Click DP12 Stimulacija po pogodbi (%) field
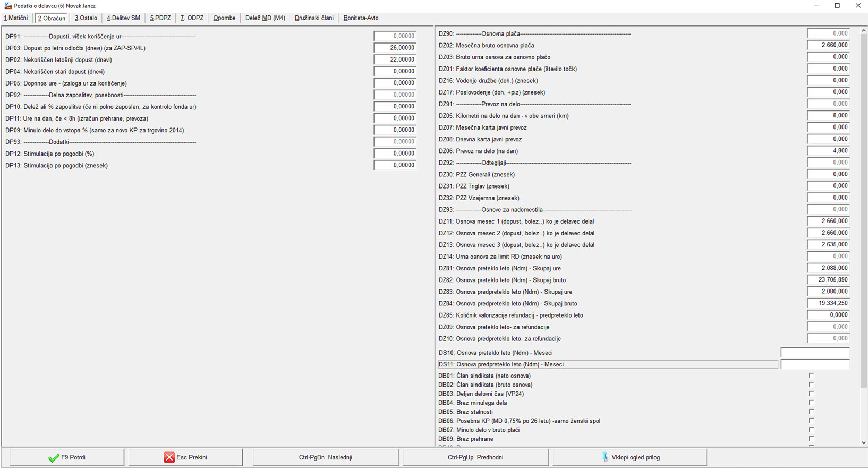 [395, 153]
